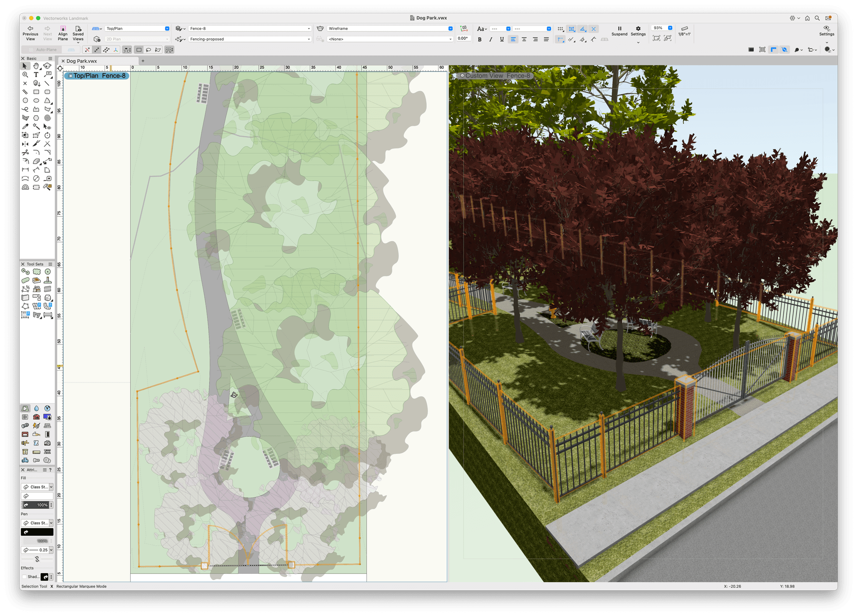Click the Align Plane toolbar icon
Image resolution: width=857 pixels, height=616 pixels.
coord(63,33)
